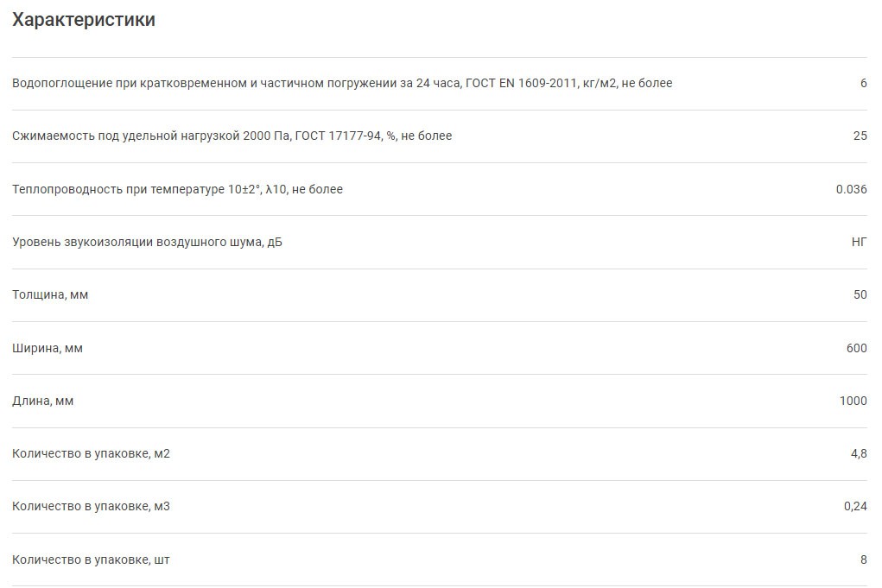The image size is (882, 588).
Task: Click the package volume value 0,24
Action: tap(855, 507)
